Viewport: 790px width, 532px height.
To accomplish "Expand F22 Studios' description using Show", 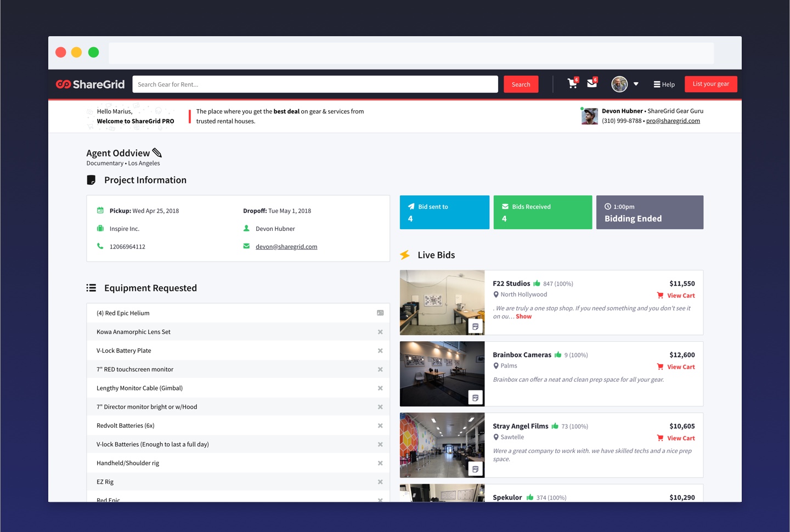I will point(523,316).
